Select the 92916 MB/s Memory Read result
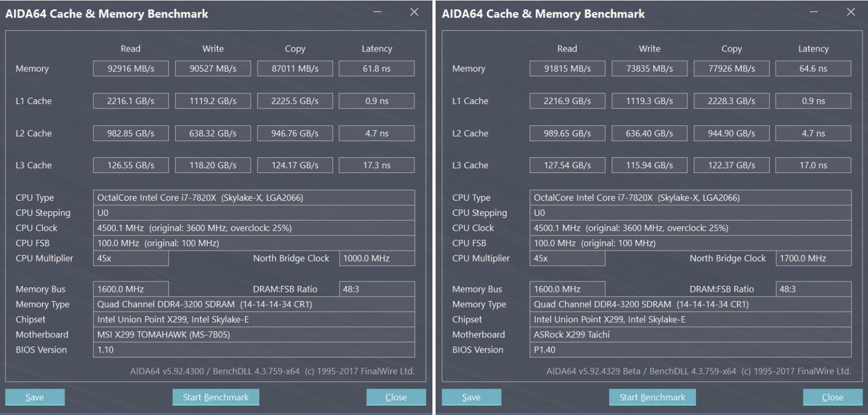The image size is (868, 415). click(x=131, y=68)
